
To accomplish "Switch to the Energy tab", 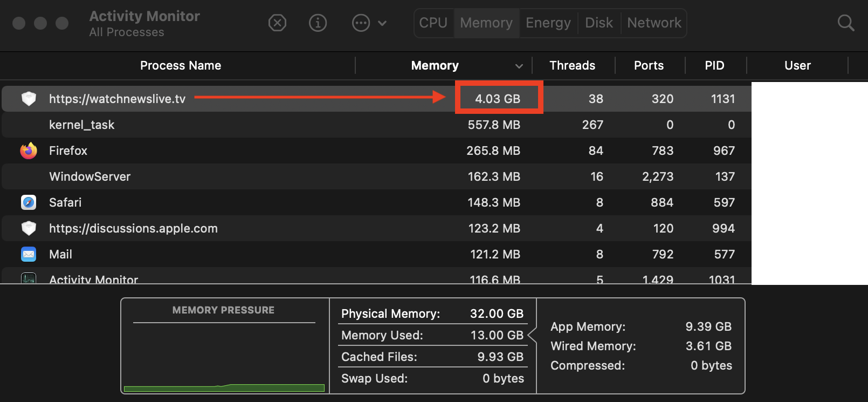I will tap(548, 23).
